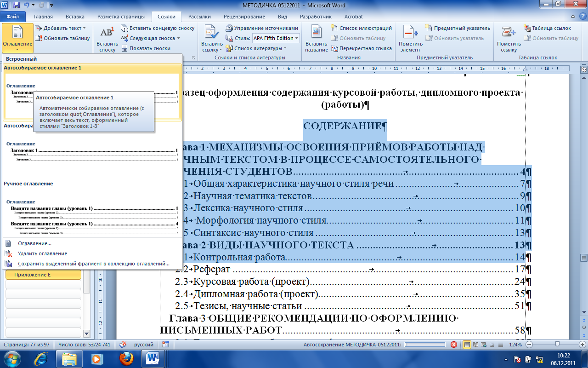Click Показать сноски button
This screenshot has height=368, width=588.
click(146, 48)
